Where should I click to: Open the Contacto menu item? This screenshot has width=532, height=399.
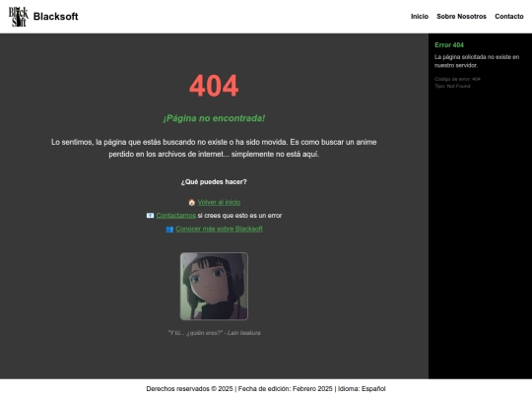click(x=509, y=17)
